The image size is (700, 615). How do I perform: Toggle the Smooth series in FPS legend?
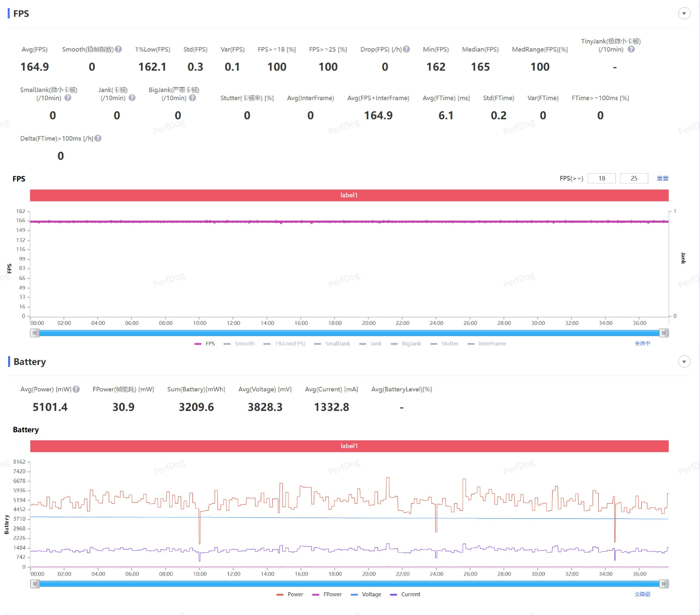coord(239,344)
